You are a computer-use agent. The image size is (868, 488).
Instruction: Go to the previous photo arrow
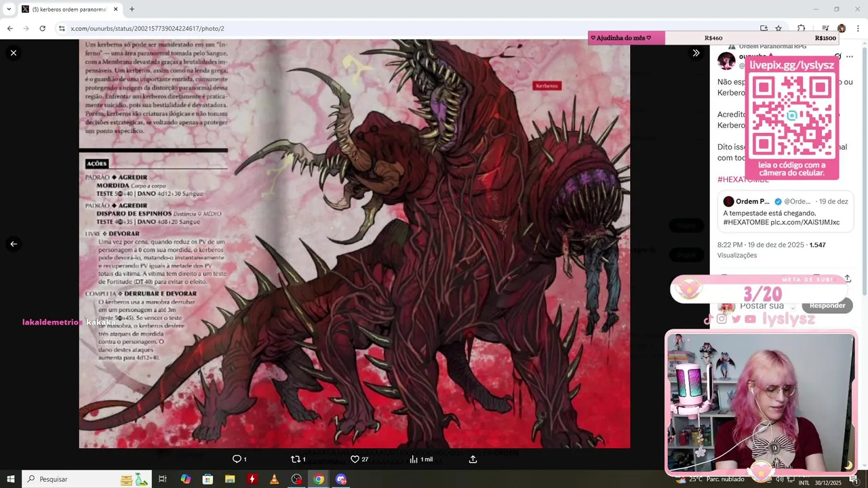coord(13,244)
